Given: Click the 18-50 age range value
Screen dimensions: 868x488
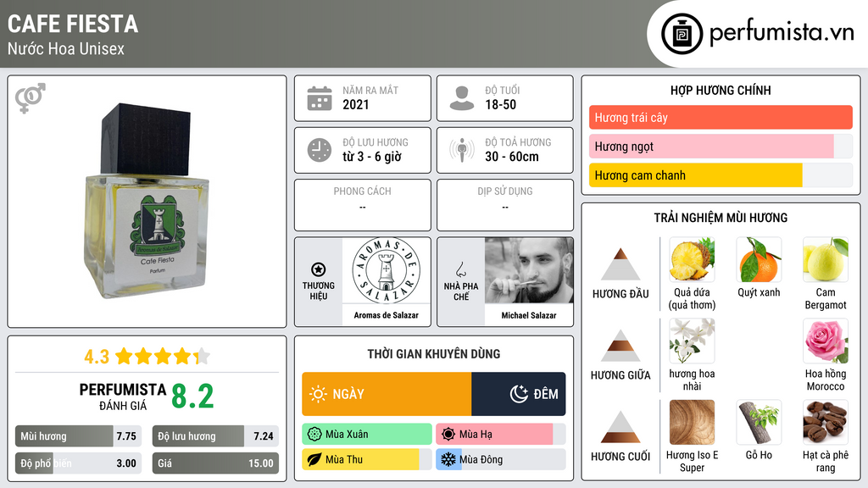Looking at the screenshot, I should pyautogui.click(x=500, y=104).
